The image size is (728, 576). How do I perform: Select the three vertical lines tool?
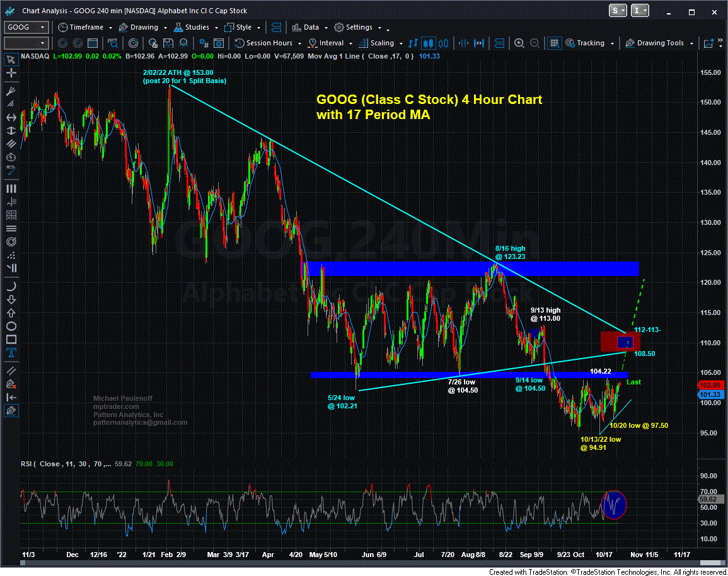[11, 188]
